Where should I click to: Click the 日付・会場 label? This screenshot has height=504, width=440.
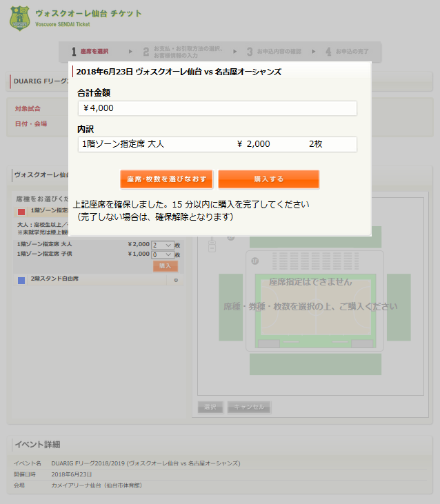point(31,123)
